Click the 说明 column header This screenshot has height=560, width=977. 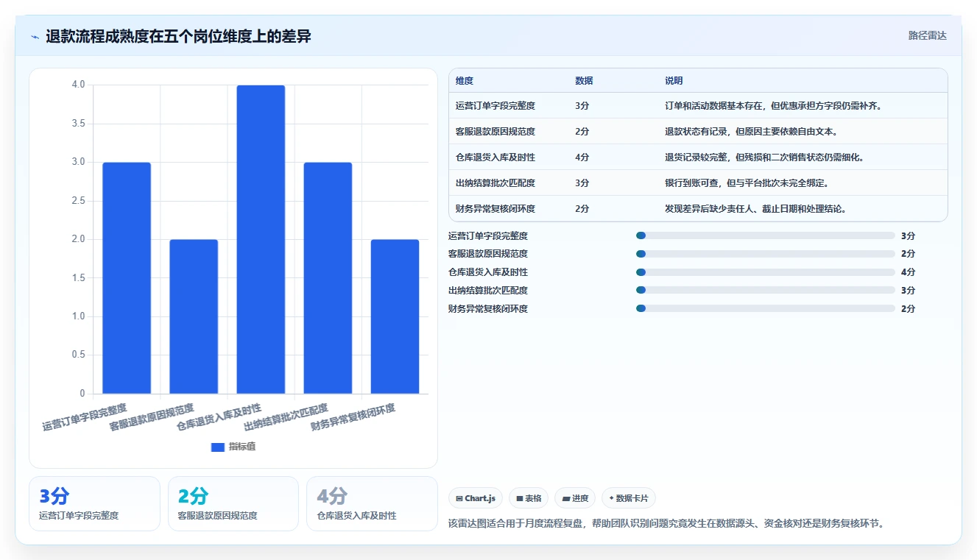coord(674,81)
